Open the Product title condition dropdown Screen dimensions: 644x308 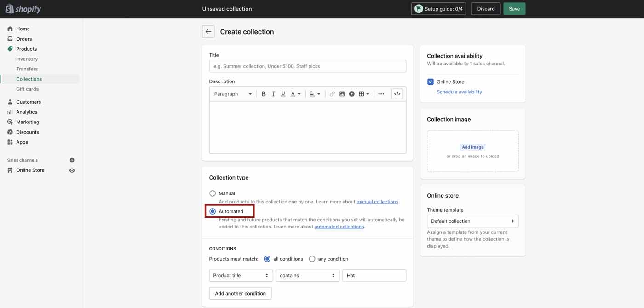[241, 275]
